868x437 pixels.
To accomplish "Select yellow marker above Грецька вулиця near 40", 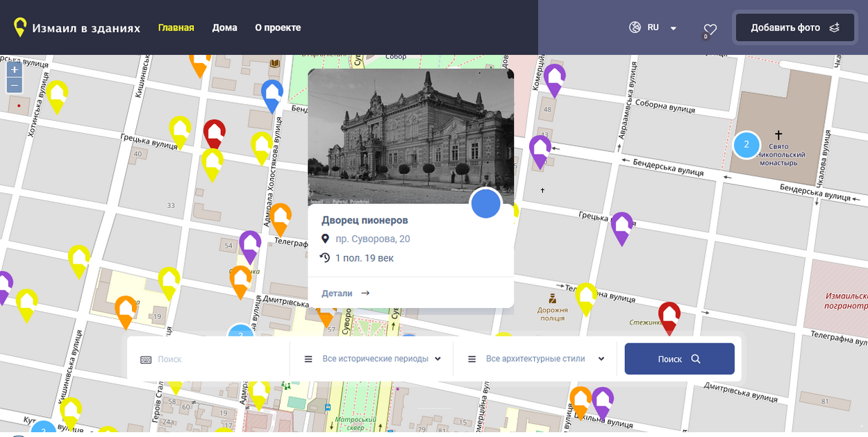I will [180, 132].
